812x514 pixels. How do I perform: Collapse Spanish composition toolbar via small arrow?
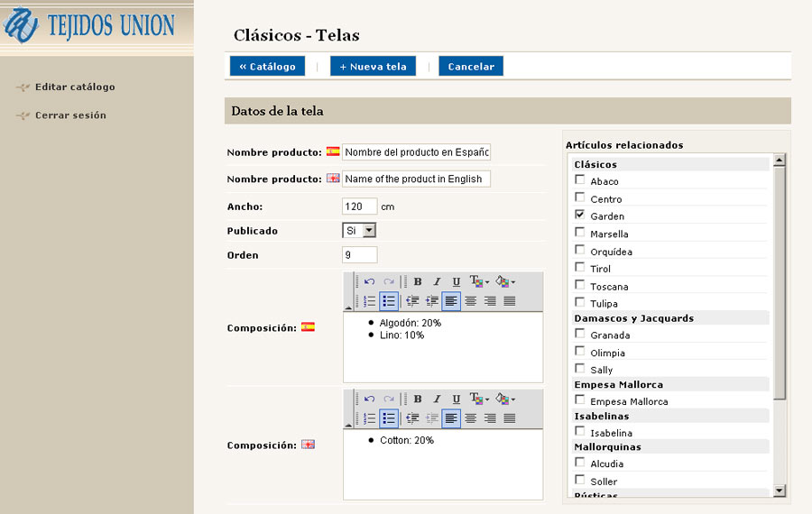coord(348,308)
